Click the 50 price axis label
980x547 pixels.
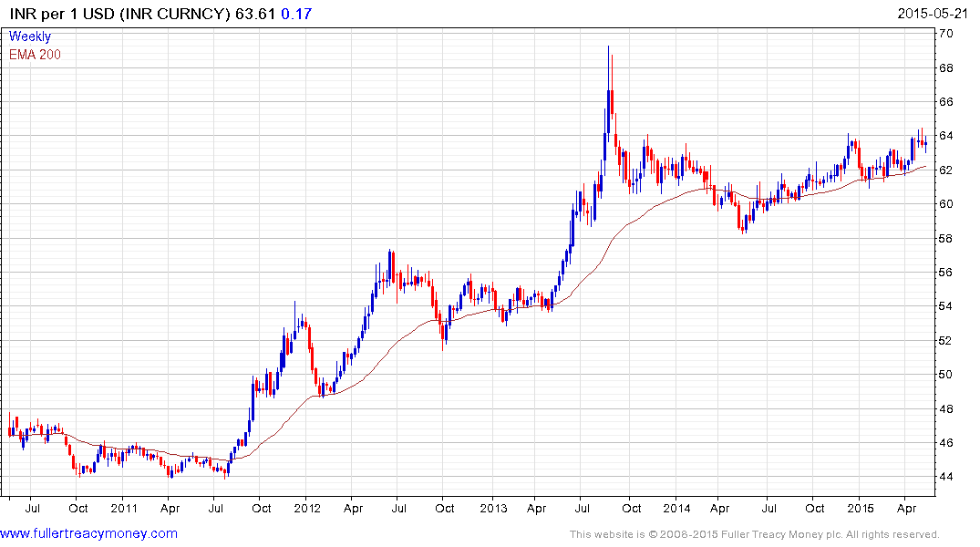[x=946, y=375]
